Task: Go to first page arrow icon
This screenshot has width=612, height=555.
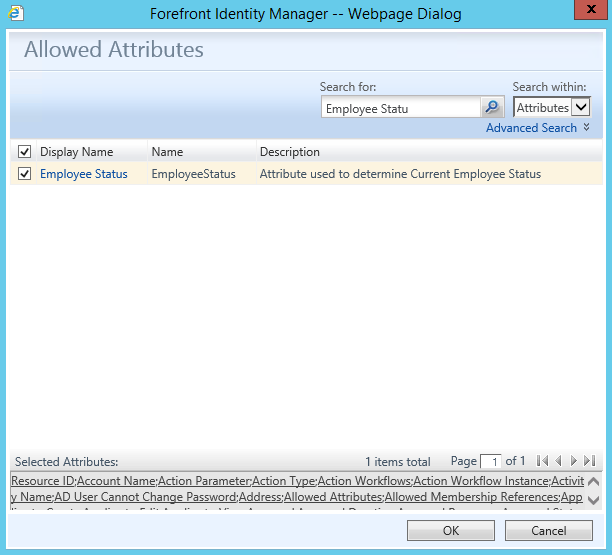Action: click(x=542, y=461)
